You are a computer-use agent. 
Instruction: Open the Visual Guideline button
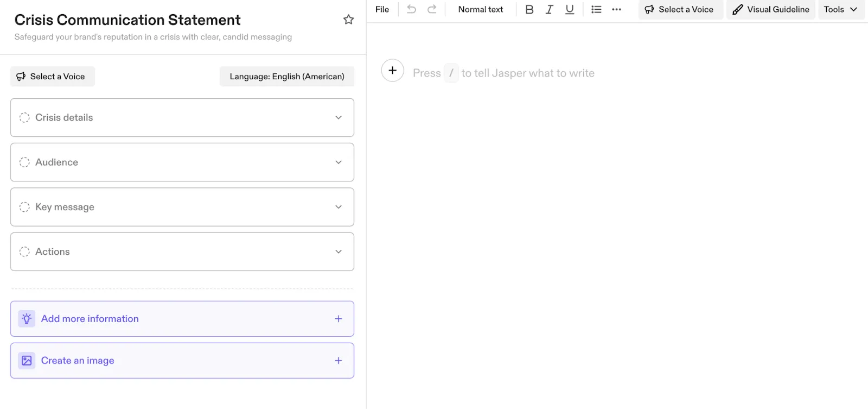(x=771, y=9)
